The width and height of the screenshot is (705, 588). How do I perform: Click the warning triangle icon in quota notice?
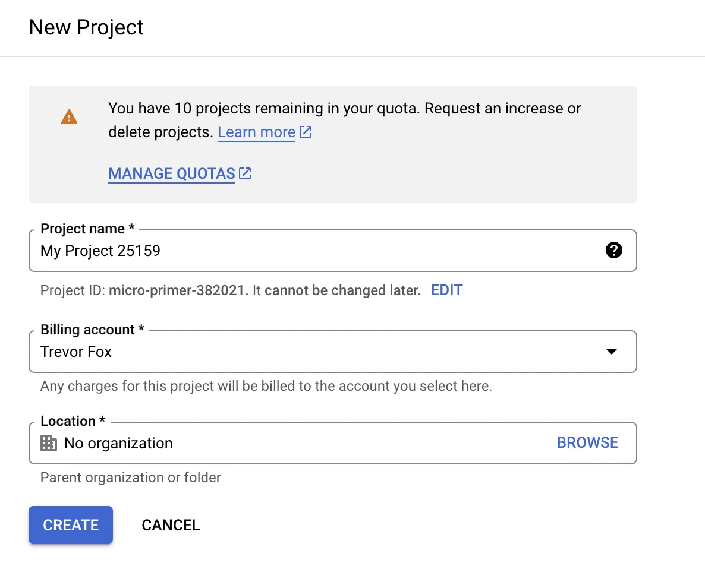tap(69, 116)
